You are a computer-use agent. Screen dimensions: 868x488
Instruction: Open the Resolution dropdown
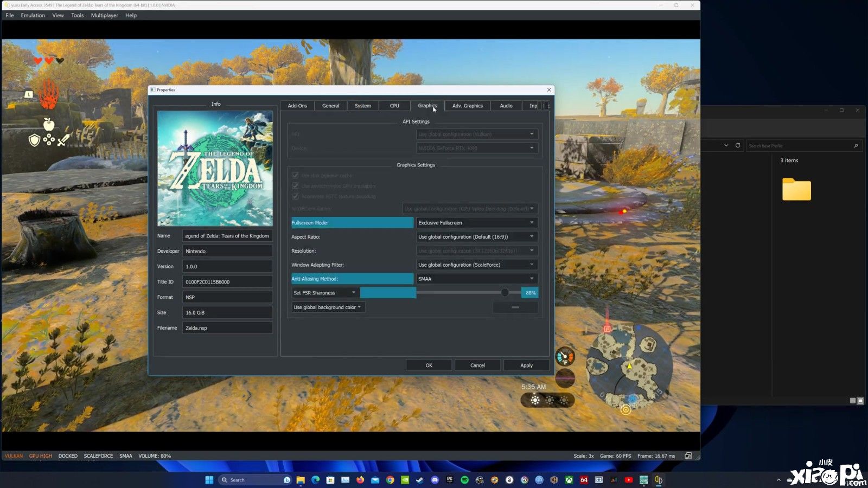pos(477,251)
